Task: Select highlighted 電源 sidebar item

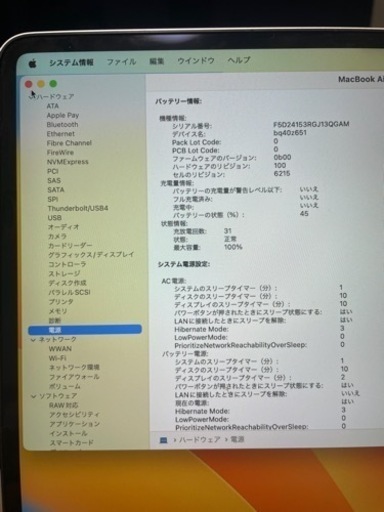Action: [85, 330]
